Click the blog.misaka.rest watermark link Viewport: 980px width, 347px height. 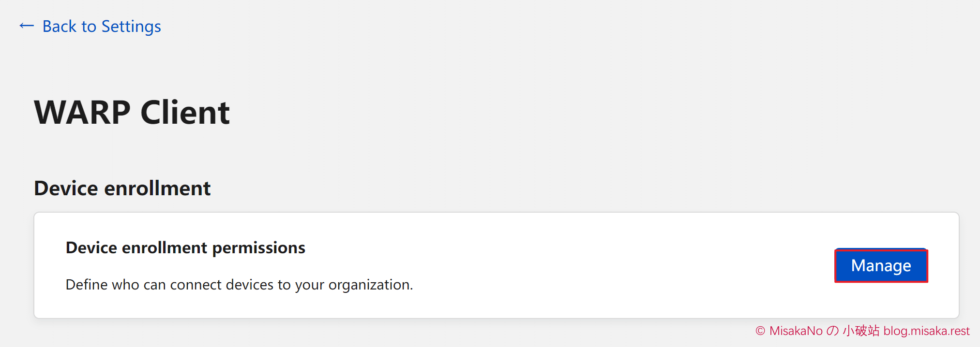coord(926,331)
